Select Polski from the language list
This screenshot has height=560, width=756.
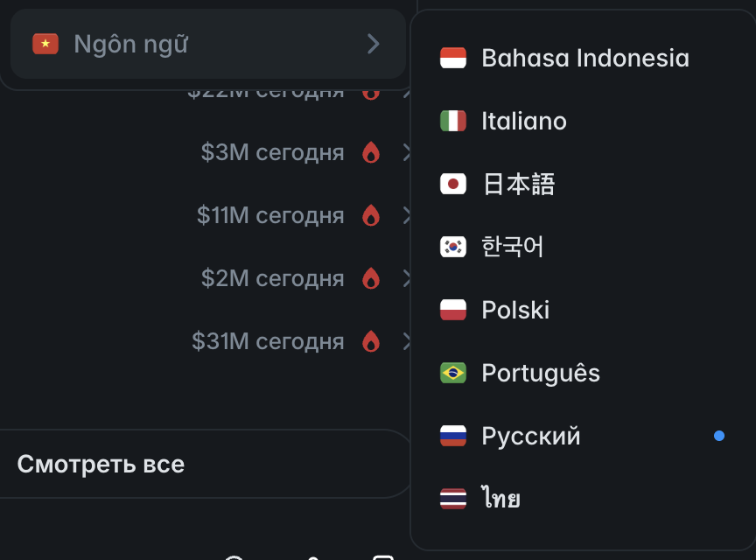515,311
